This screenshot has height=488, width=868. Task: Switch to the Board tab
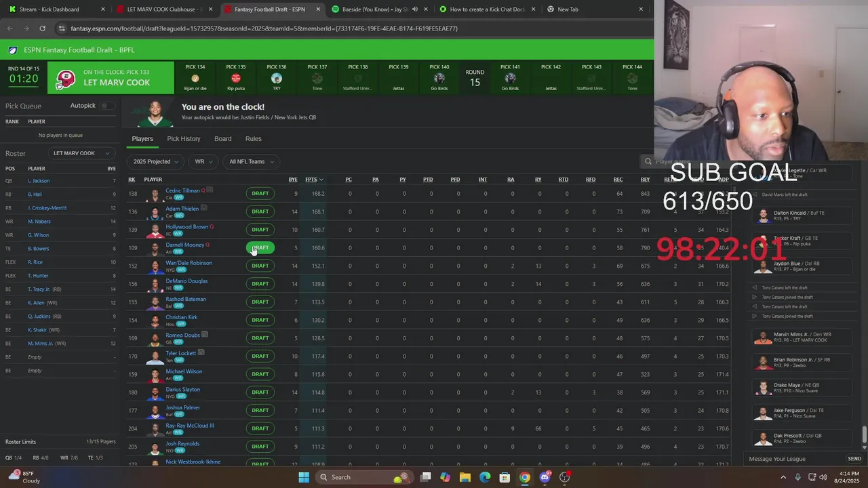tap(223, 139)
